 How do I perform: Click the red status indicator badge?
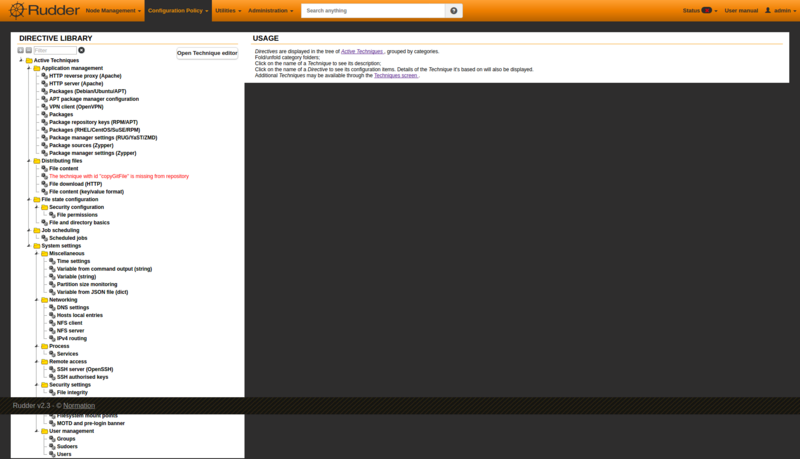707,10
